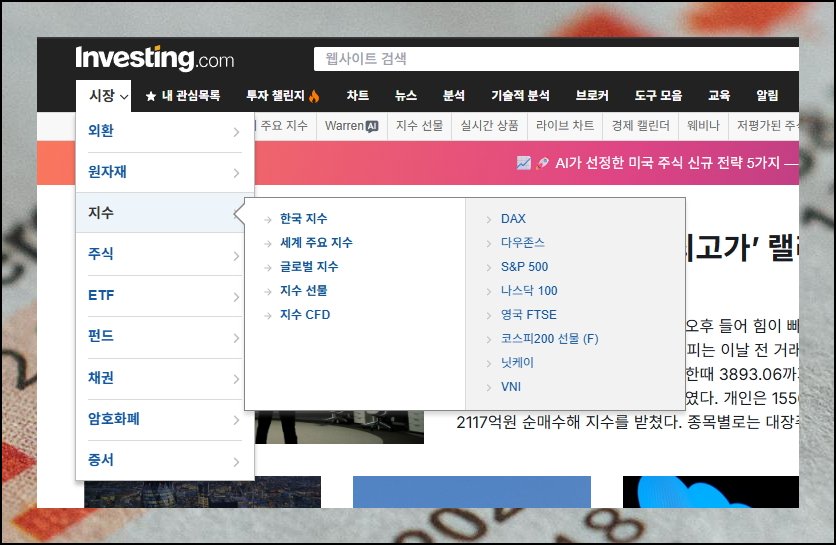Open the 주요 지수 sub-navigation tab
The height and width of the screenshot is (545, 836).
pos(284,126)
